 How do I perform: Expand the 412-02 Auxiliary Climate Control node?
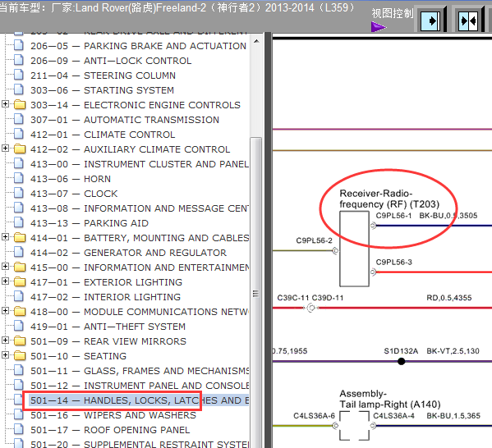(5, 148)
